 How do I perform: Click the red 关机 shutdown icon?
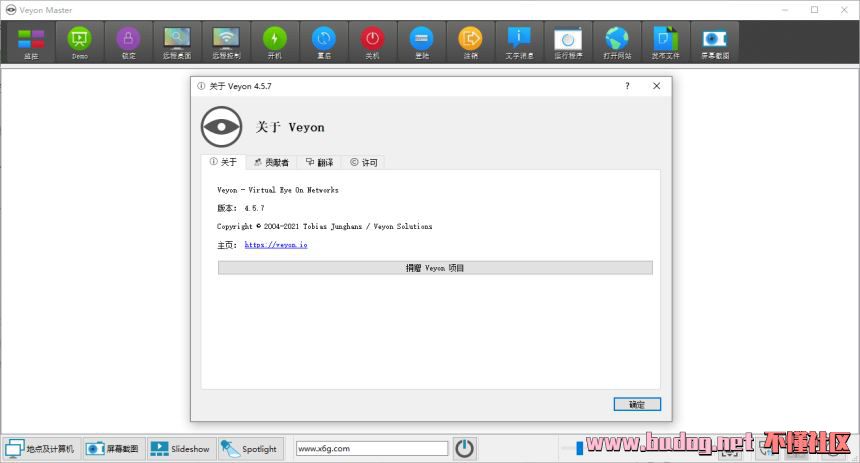tap(372, 43)
